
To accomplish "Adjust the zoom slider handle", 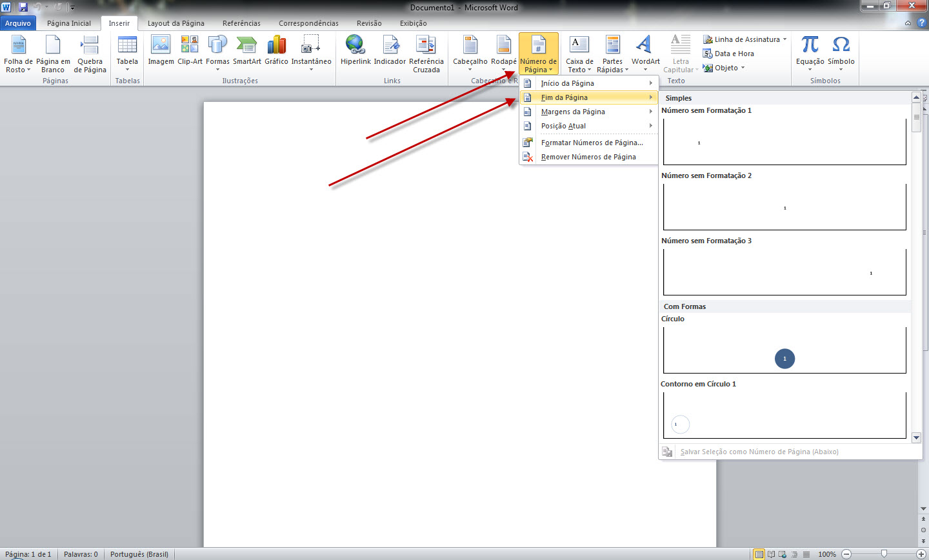I will coord(884,554).
